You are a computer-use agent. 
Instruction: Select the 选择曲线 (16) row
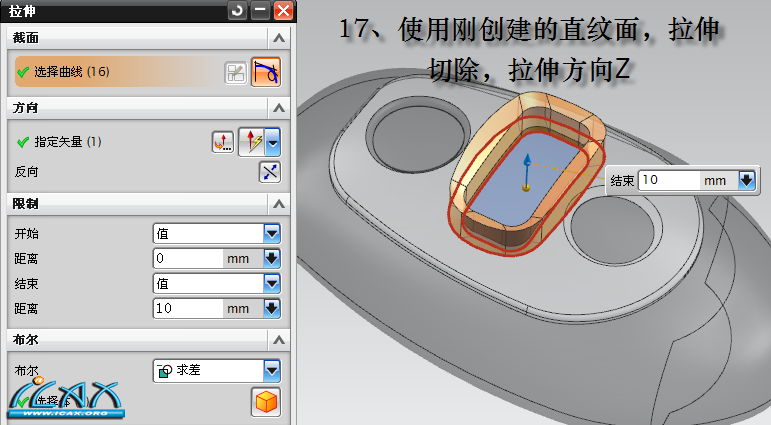[x=118, y=72]
